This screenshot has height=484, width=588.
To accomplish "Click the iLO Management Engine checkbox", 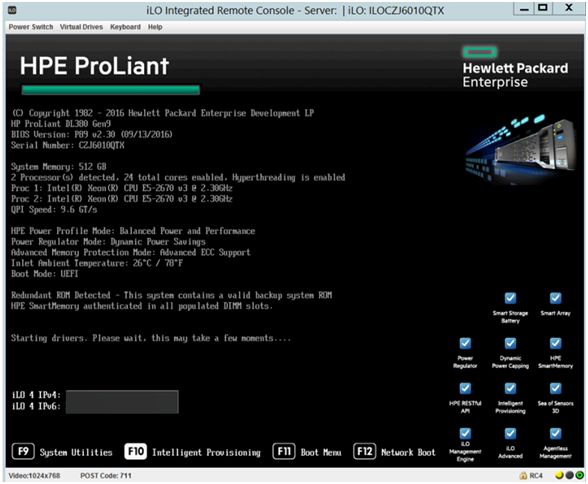I will tap(465, 433).
